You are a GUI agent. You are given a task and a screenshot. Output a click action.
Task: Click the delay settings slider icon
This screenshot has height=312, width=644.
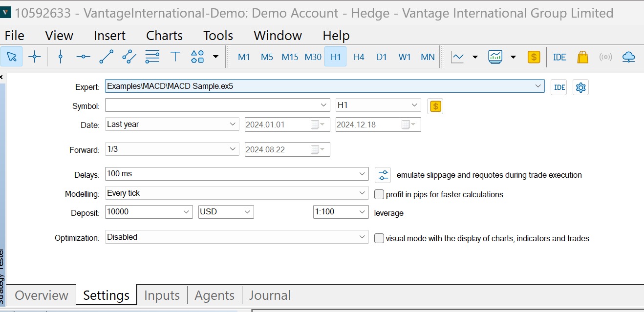click(383, 175)
